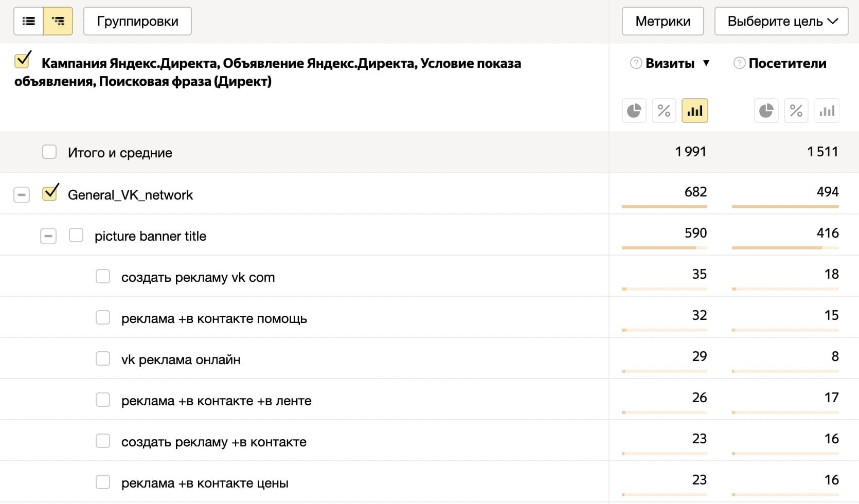859x504 pixels.
Task: Click visits value 32
Action: tap(700, 315)
